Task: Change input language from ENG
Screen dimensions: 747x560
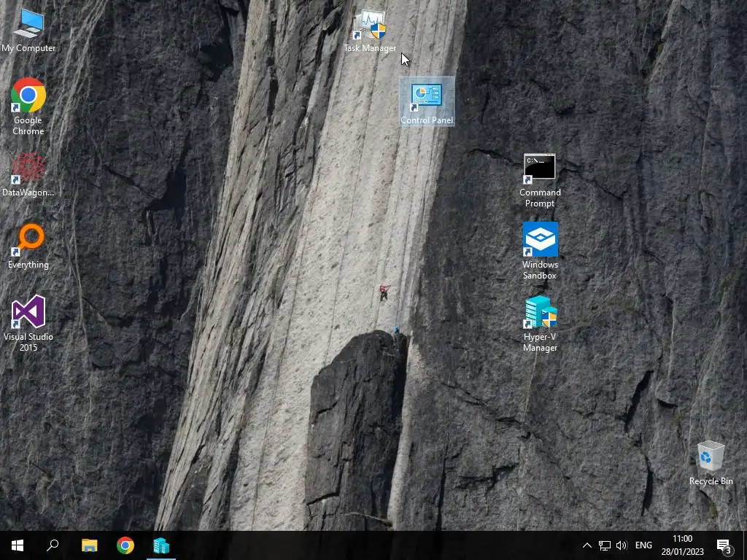Action: [643, 545]
